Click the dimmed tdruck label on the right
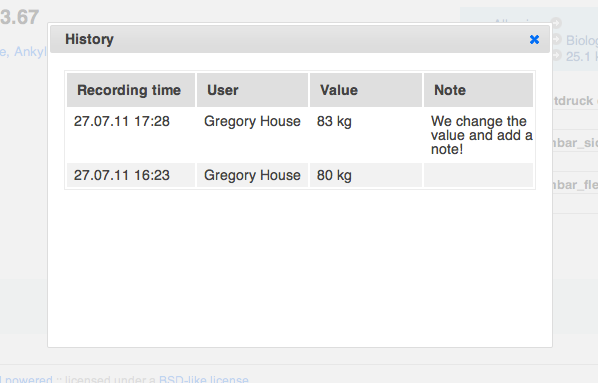This screenshot has height=383, width=598. (574, 101)
